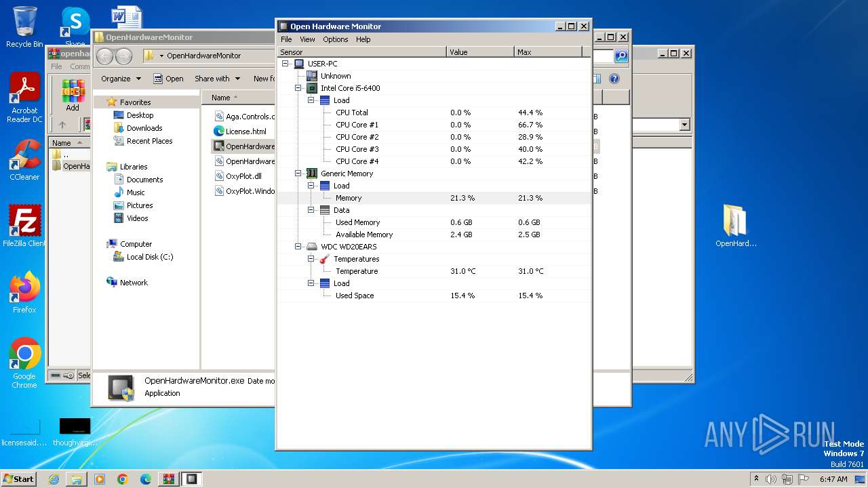Select the Temperature sensor row
This screenshot has height=488, width=868.
(x=434, y=271)
